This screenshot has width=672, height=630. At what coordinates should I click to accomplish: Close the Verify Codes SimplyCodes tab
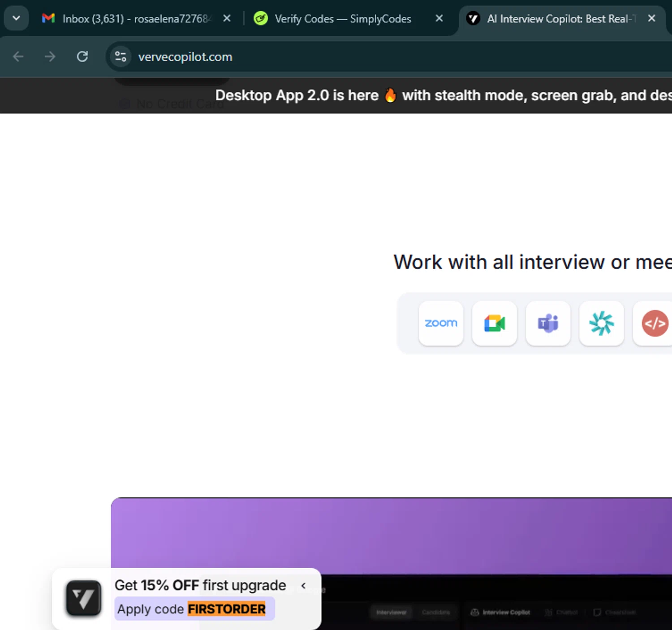point(439,18)
